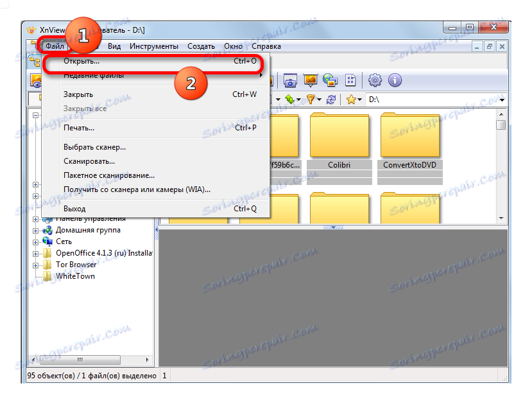The width and height of the screenshot is (532, 404).
Task: Click the preview pane collapse splitter arrow
Action: (x=333, y=227)
